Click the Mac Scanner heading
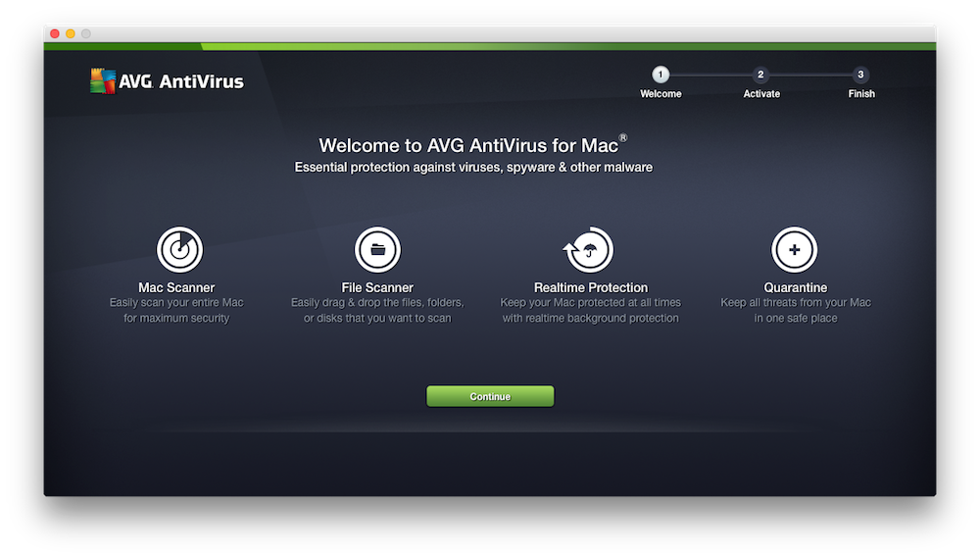Image resolution: width=980 pixels, height=559 pixels. tap(176, 287)
